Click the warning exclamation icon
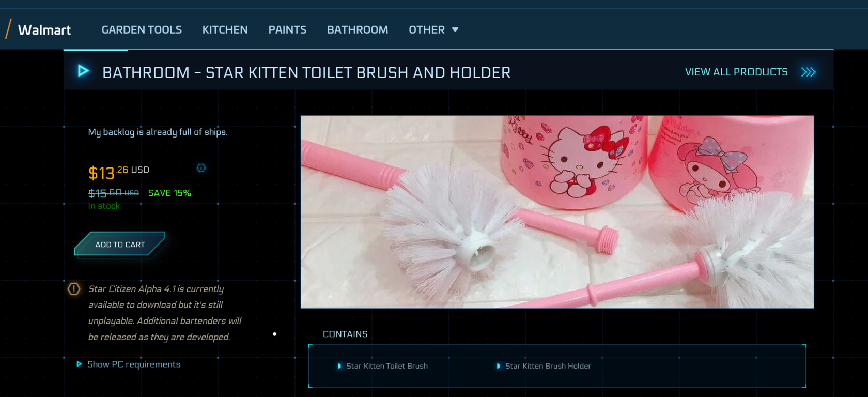Viewport: 868px width, 397px height. 74,288
